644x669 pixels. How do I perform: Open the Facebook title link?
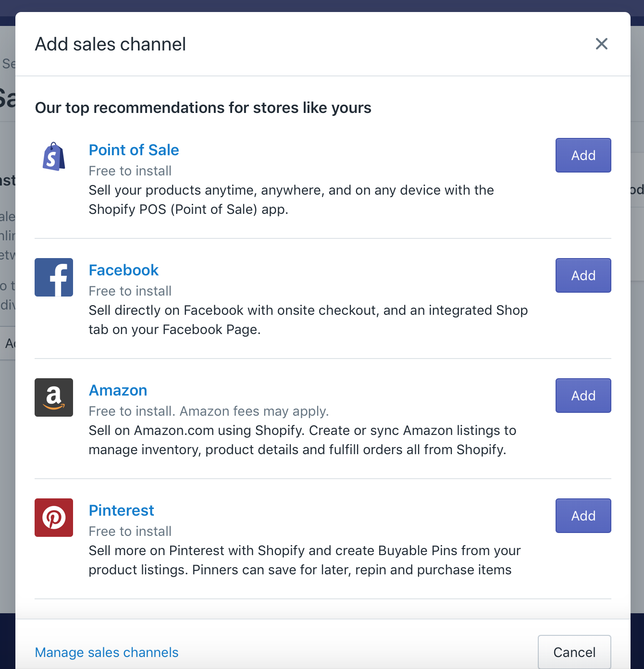click(124, 270)
